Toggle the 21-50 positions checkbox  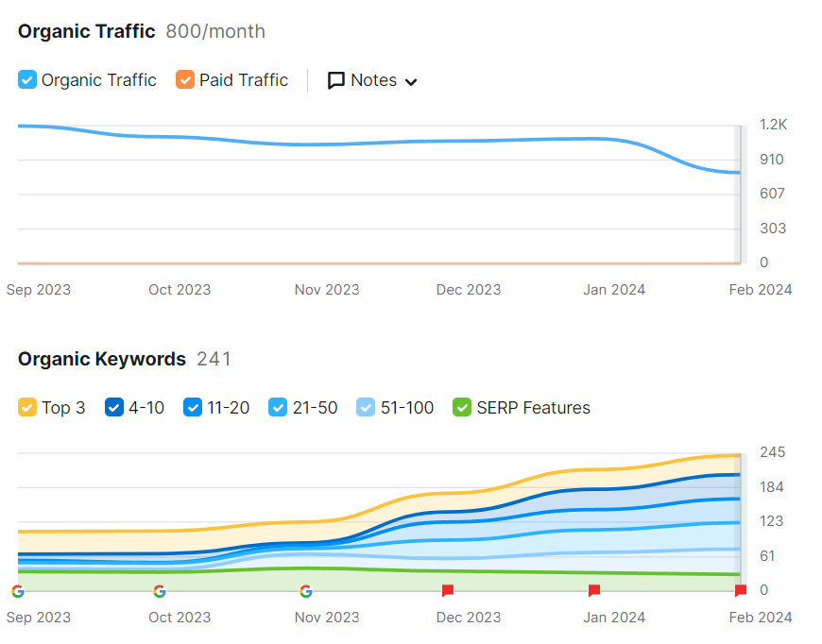coord(278,407)
